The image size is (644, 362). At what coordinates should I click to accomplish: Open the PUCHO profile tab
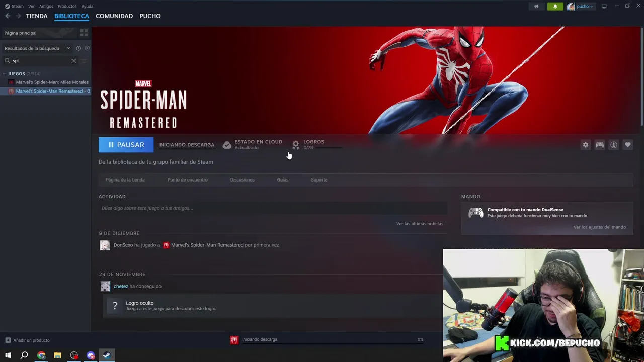pyautogui.click(x=150, y=16)
